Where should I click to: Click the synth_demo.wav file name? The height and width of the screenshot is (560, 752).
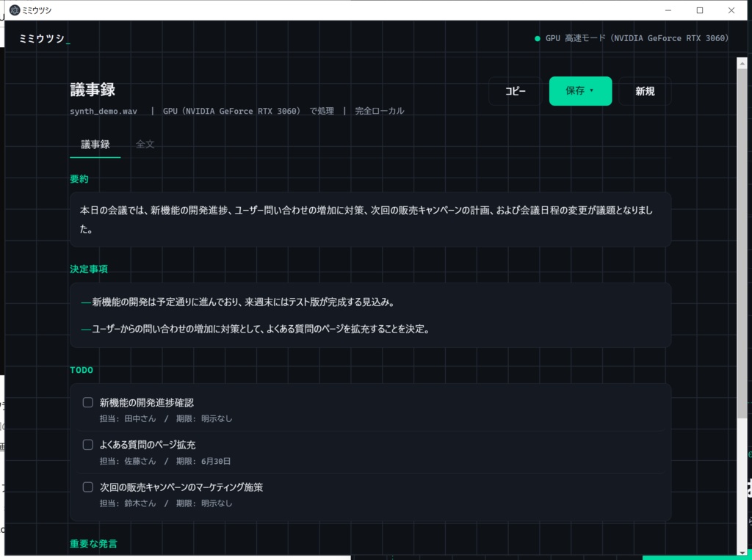click(104, 112)
